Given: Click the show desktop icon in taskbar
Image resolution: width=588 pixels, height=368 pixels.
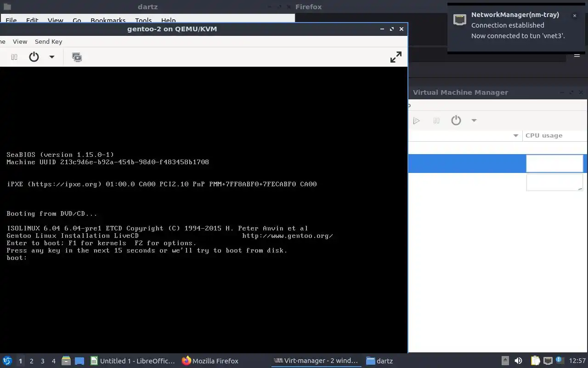Looking at the screenshot, I should pyautogui.click(x=79, y=361).
